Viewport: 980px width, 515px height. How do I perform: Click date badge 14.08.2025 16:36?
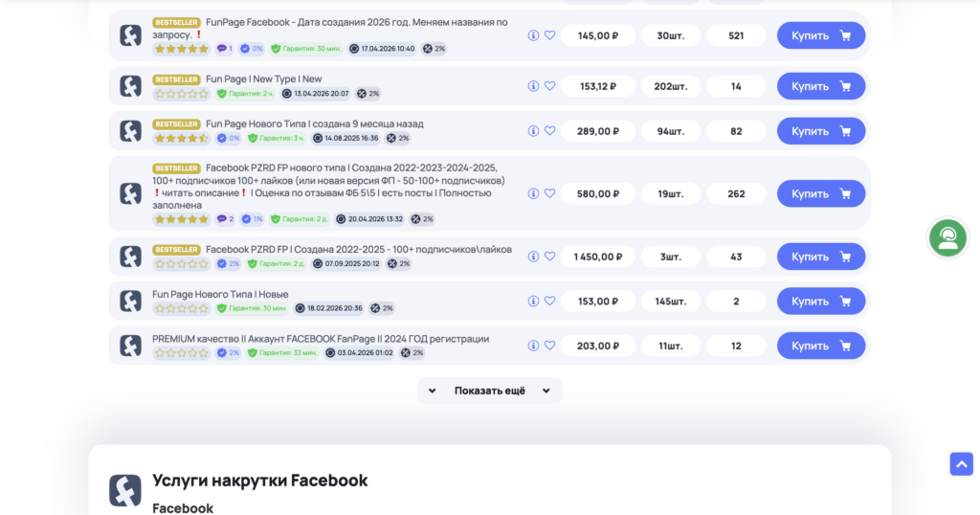pyautogui.click(x=345, y=138)
